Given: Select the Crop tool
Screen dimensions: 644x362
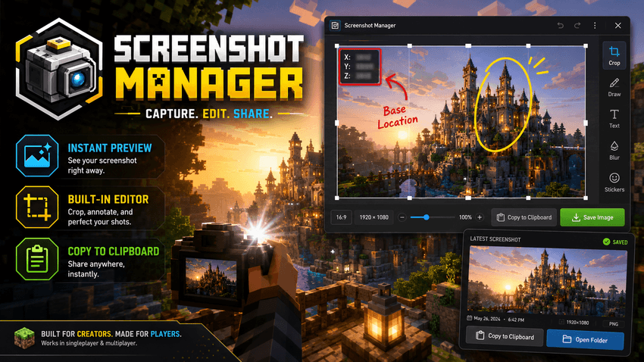Looking at the screenshot, I should point(614,55).
